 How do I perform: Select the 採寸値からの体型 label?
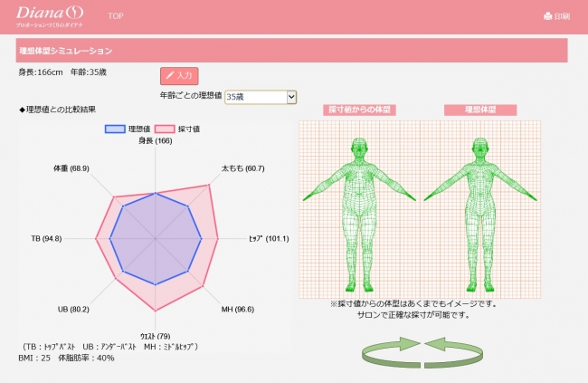coord(360,110)
